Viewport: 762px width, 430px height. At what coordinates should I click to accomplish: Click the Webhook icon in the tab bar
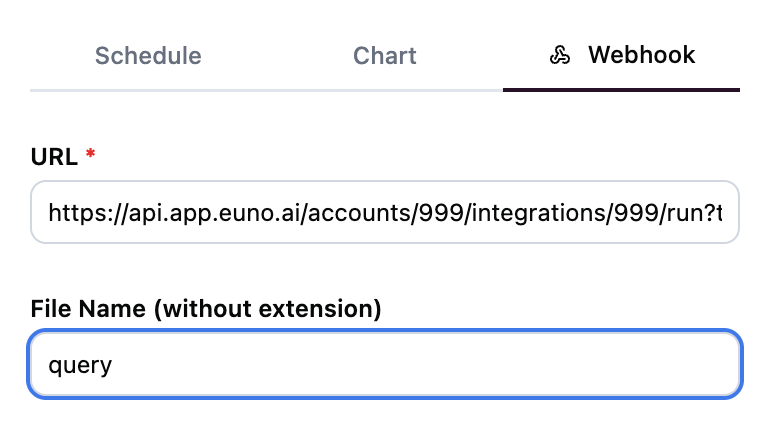point(560,56)
